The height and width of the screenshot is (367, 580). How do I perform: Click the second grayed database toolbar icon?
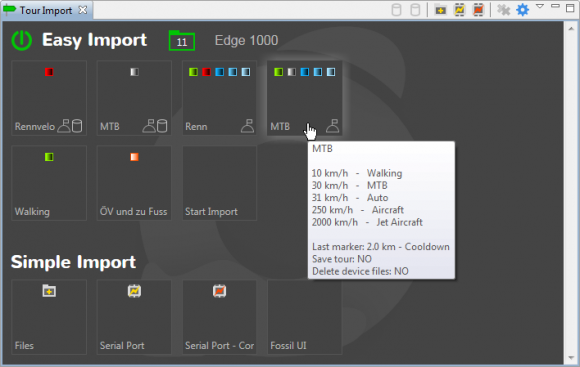415,10
